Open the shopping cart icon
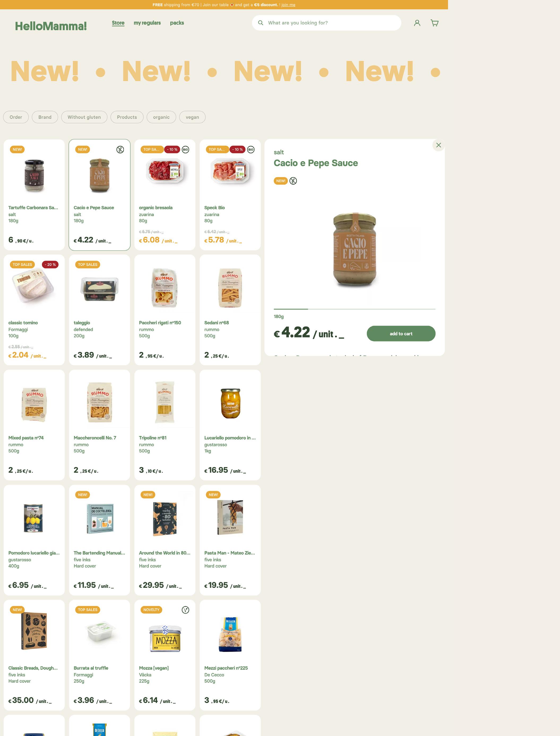The image size is (560, 736). point(434,23)
